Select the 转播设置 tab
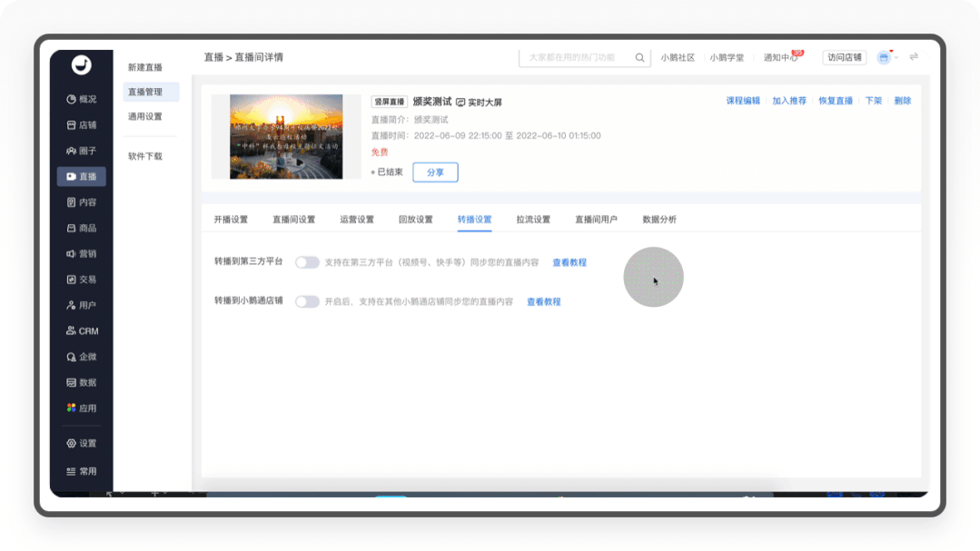This screenshot has height=551, width=980. click(x=474, y=220)
